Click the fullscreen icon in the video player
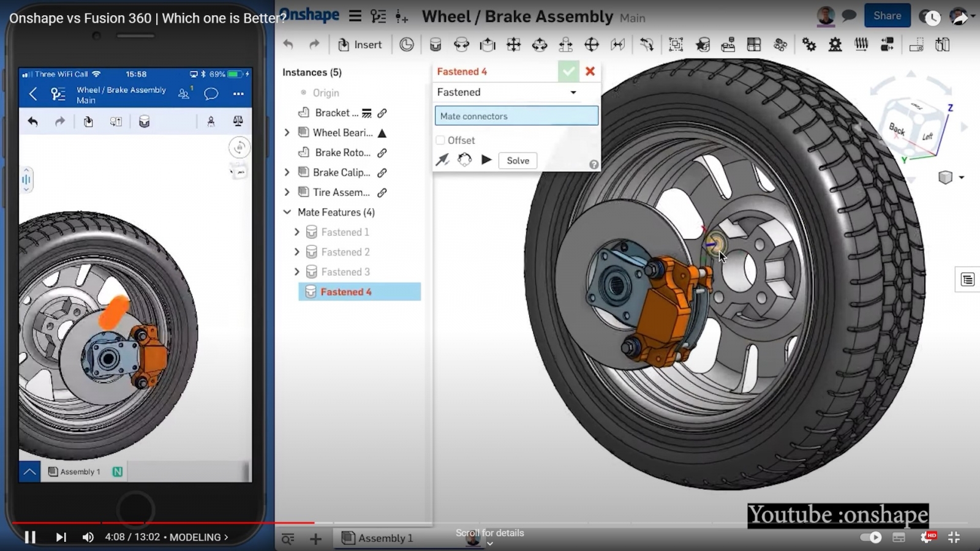The image size is (980, 551). coord(954,537)
